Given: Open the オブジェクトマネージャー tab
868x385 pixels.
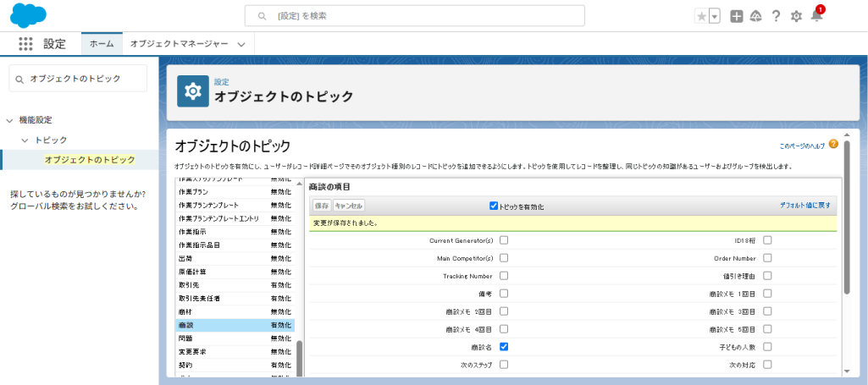Looking at the screenshot, I should point(178,44).
